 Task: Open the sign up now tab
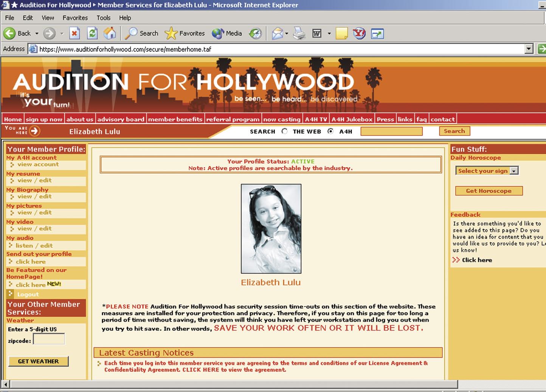[x=44, y=119]
